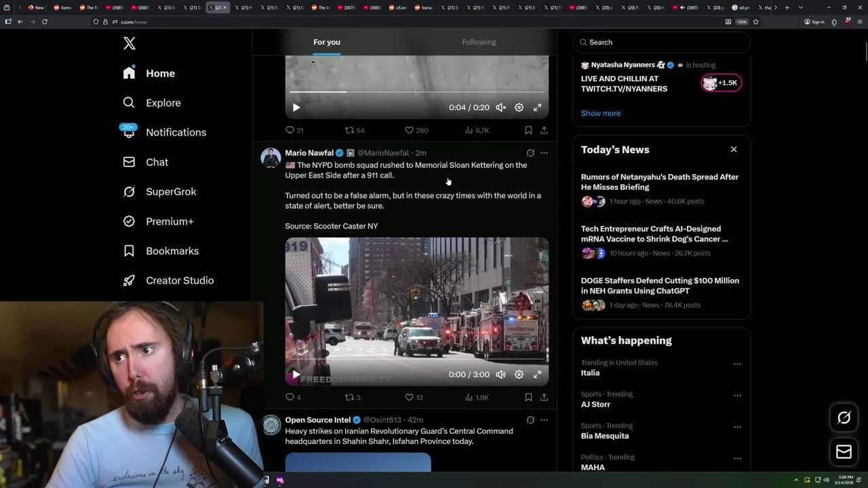Viewport: 868px width, 488px height.
Task: Open Premium+ in the sidebar
Action: (158, 222)
